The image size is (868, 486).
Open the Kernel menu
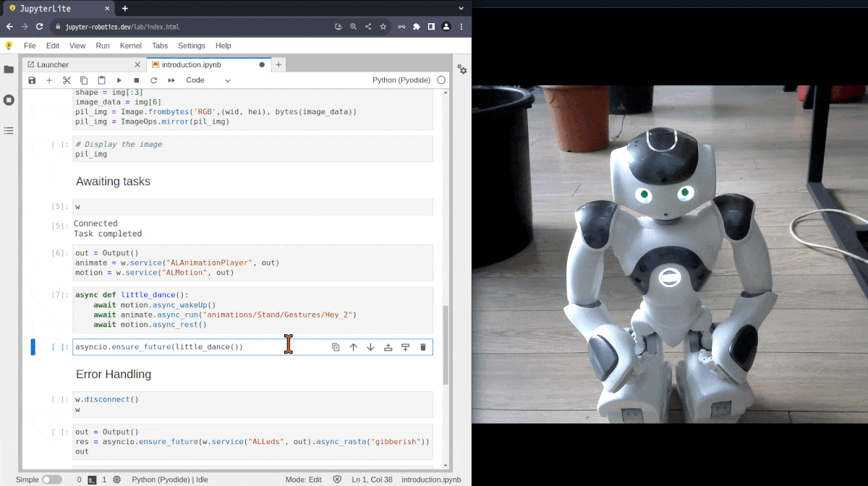click(130, 46)
